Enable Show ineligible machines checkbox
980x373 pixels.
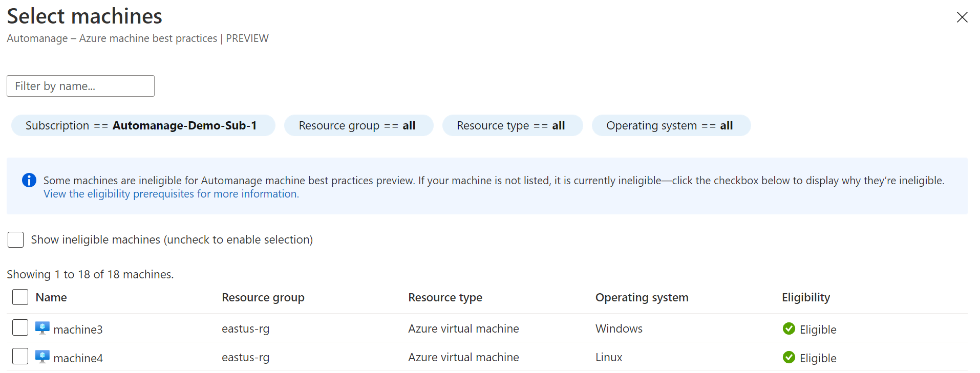click(16, 239)
